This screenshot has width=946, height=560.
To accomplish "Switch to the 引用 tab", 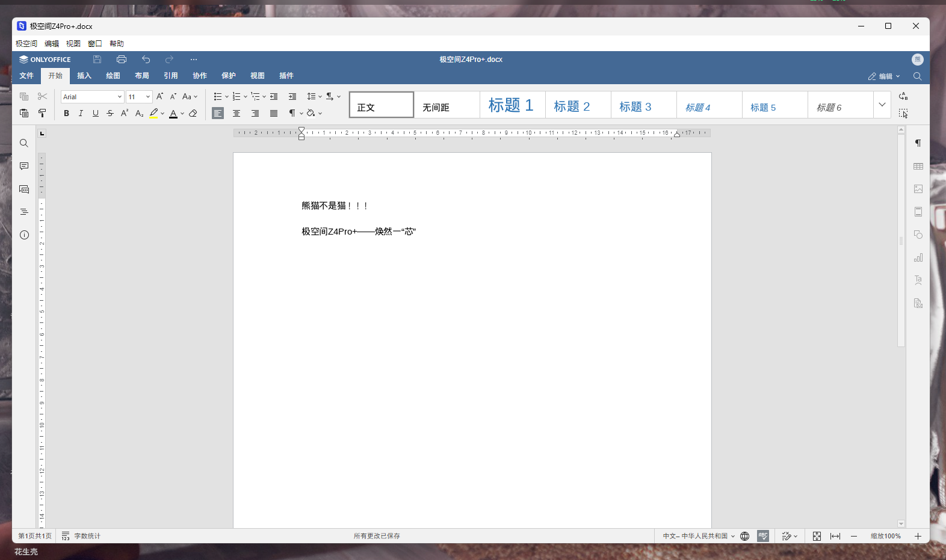I will [171, 76].
